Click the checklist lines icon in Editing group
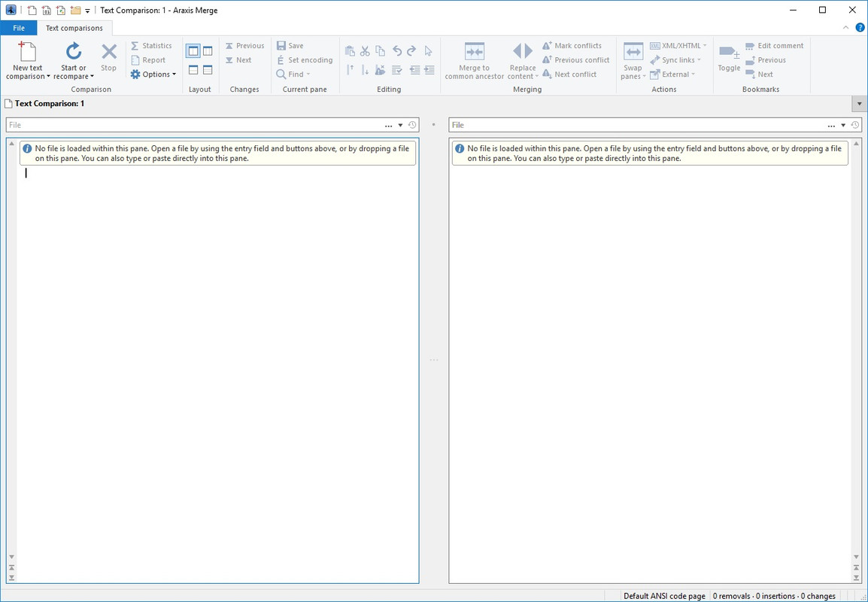The height and width of the screenshot is (602, 868). 397,70
